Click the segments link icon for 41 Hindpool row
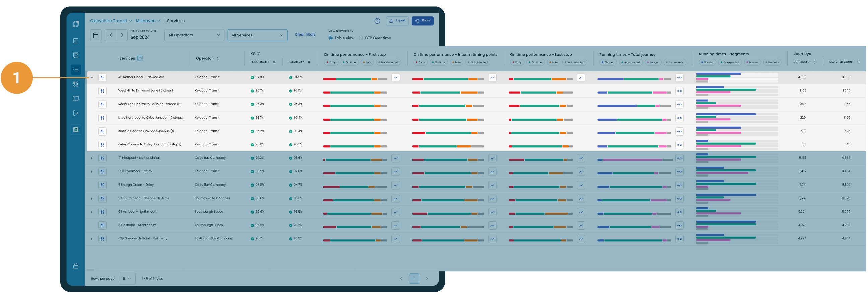Screen dimensions: 868x295 pyautogui.click(x=679, y=158)
